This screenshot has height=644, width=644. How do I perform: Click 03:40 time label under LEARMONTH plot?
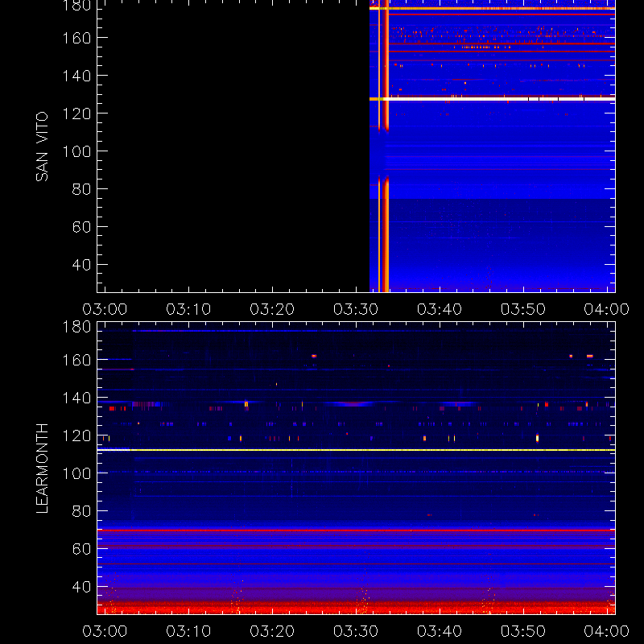(440, 631)
